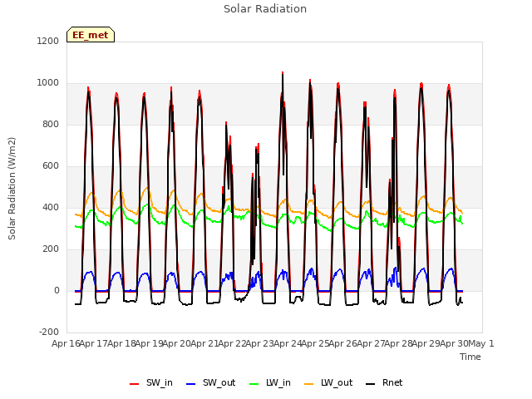Click the Solar Radiation (W/m2) y-axis title

[12, 189]
